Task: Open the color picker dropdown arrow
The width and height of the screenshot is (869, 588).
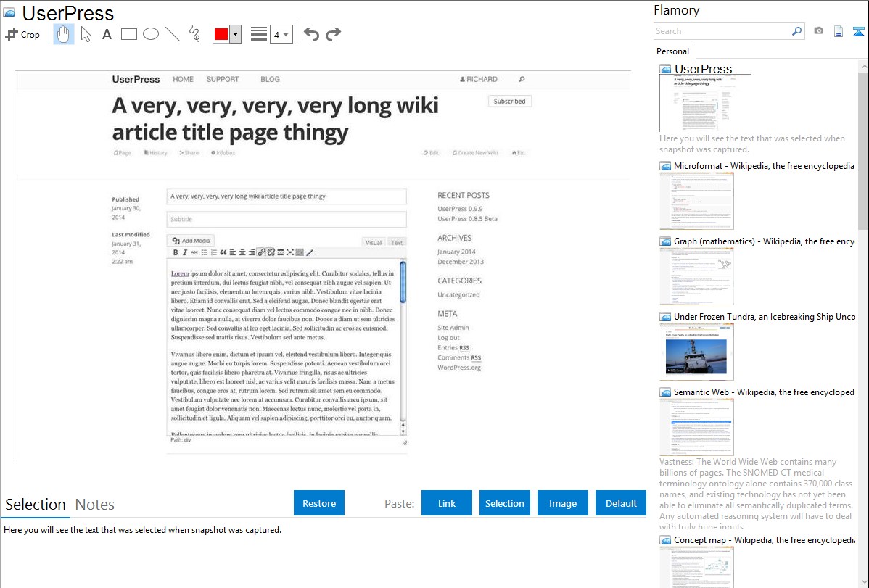Action: (x=235, y=34)
